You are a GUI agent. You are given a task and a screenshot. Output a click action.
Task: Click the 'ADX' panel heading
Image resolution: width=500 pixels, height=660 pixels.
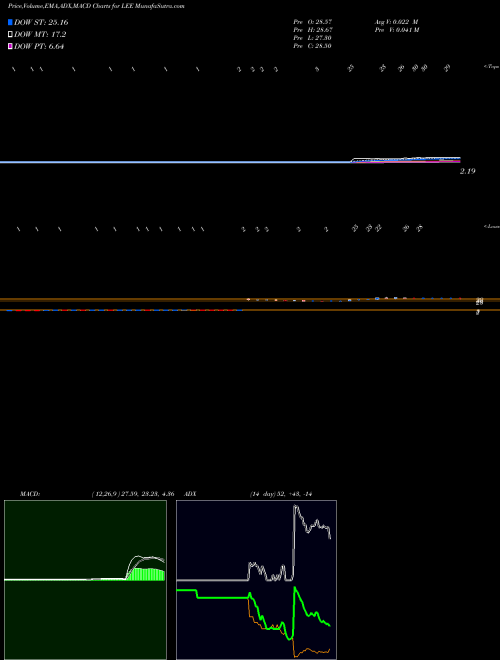coord(190,494)
